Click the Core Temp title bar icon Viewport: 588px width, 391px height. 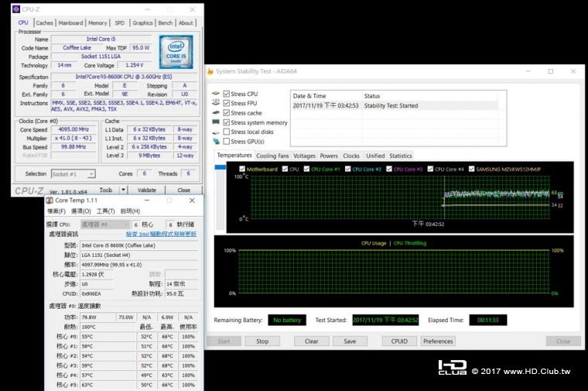click(x=50, y=200)
